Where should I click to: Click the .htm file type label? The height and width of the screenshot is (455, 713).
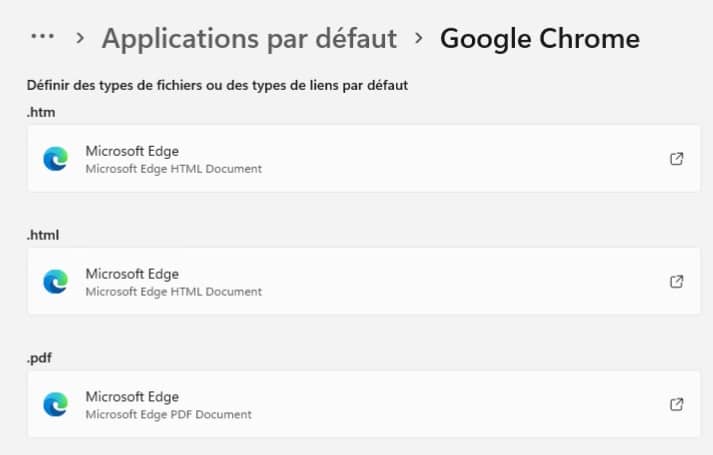pos(41,112)
